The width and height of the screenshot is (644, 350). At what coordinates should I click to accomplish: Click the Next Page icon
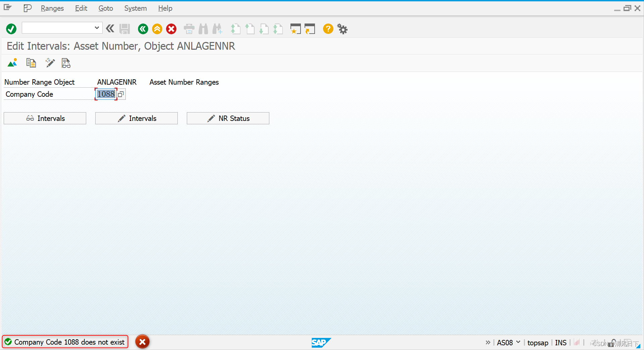click(264, 29)
